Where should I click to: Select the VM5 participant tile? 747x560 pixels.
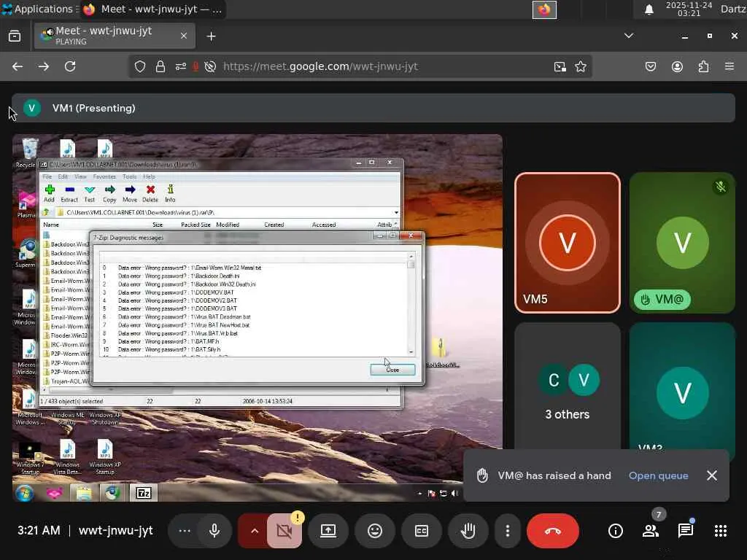pyautogui.click(x=568, y=243)
